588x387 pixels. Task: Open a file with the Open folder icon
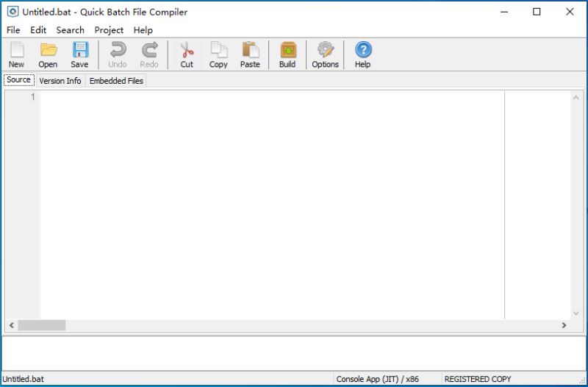tap(48, 54)
